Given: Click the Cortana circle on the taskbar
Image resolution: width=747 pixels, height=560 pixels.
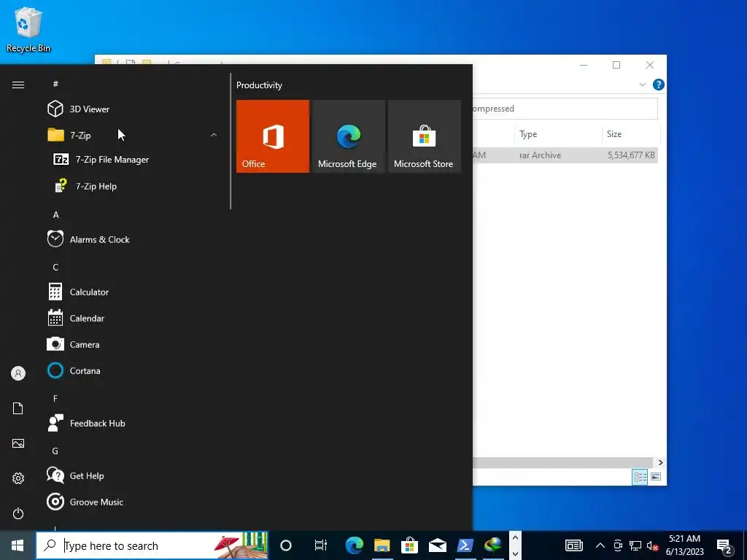Looking at the screenshot, I should (x=286, y=545).
